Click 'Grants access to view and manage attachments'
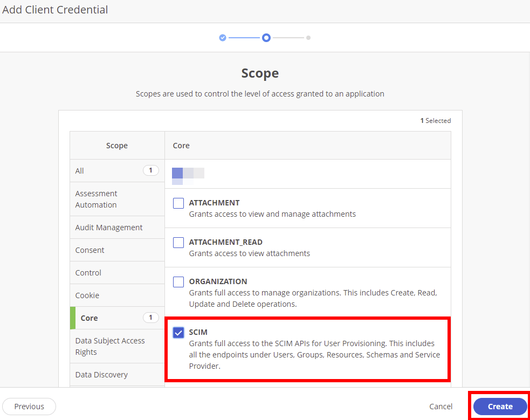 pos(272,214)
